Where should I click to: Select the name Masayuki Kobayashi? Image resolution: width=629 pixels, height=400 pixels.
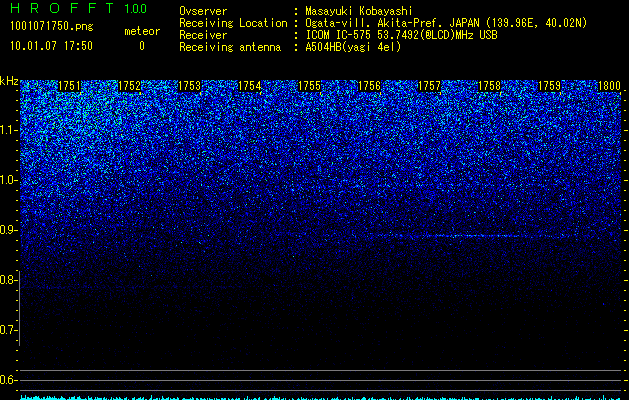(359, 11)
